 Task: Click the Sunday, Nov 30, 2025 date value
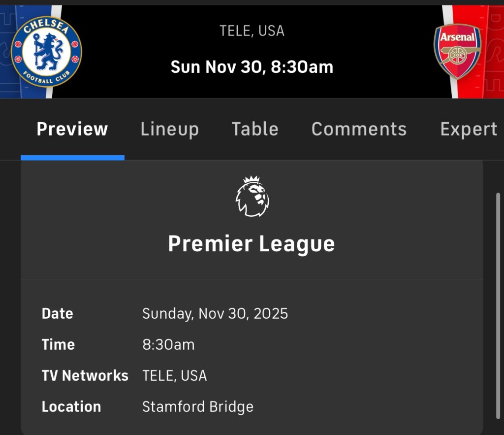coord(215,314)
